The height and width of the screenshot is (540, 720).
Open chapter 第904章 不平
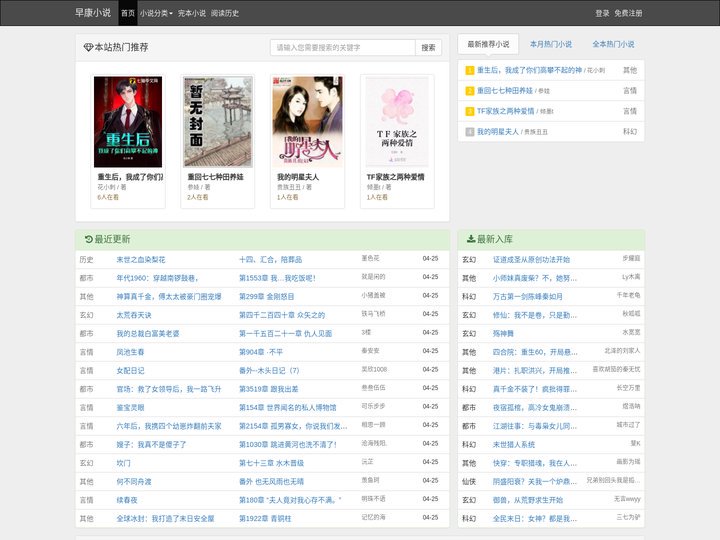261,352
